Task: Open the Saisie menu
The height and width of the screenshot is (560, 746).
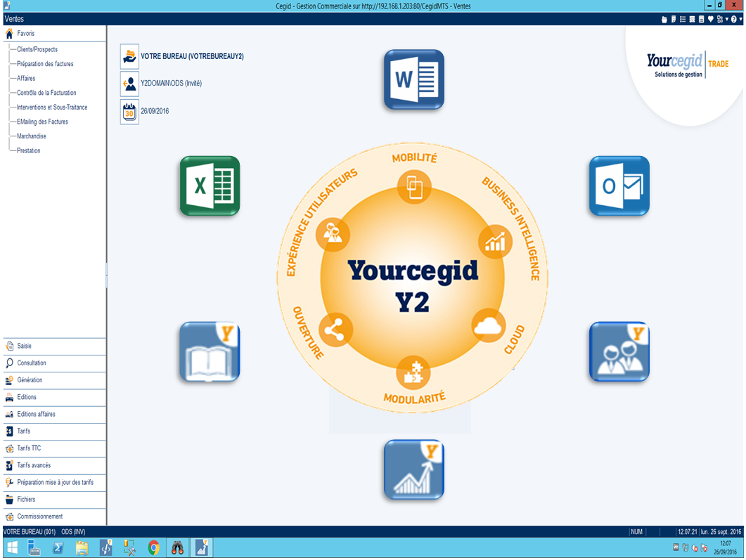Action: click(54, 346)
